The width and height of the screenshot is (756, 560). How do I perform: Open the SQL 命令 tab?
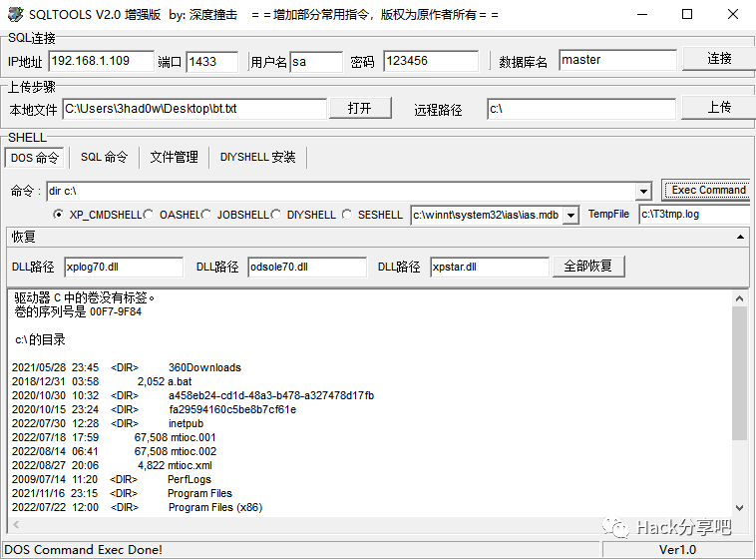click(x=104, y=157)
